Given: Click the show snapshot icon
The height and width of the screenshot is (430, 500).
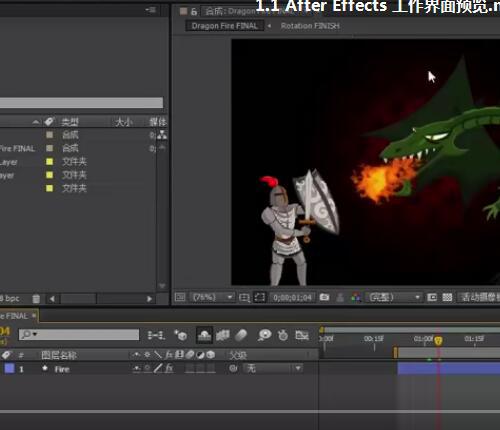Looking at the screenshot, I should 340,297.
